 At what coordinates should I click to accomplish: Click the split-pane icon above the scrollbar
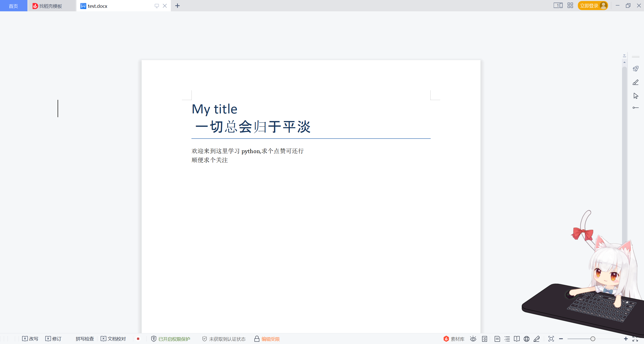(x=624, y=56)
